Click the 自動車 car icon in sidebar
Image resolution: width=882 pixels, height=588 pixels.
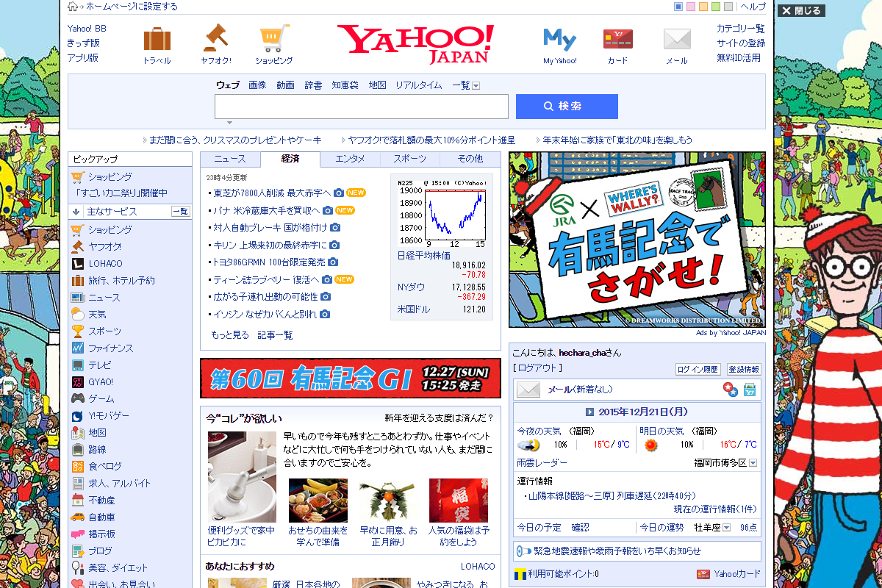[78, 517]
